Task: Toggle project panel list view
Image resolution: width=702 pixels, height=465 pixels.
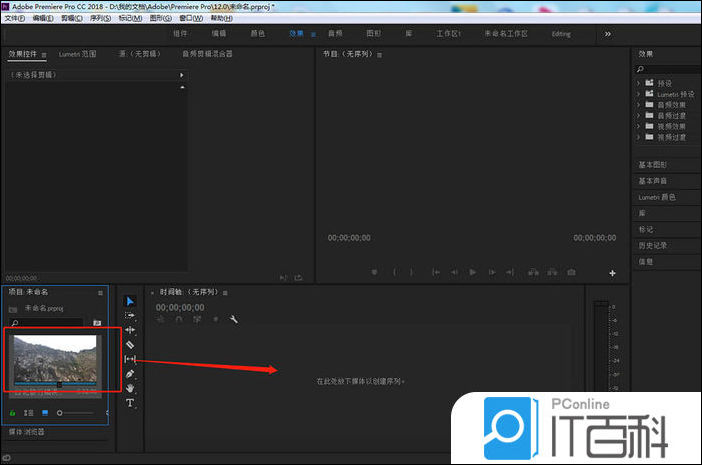Action: click(x=28, y=412)
